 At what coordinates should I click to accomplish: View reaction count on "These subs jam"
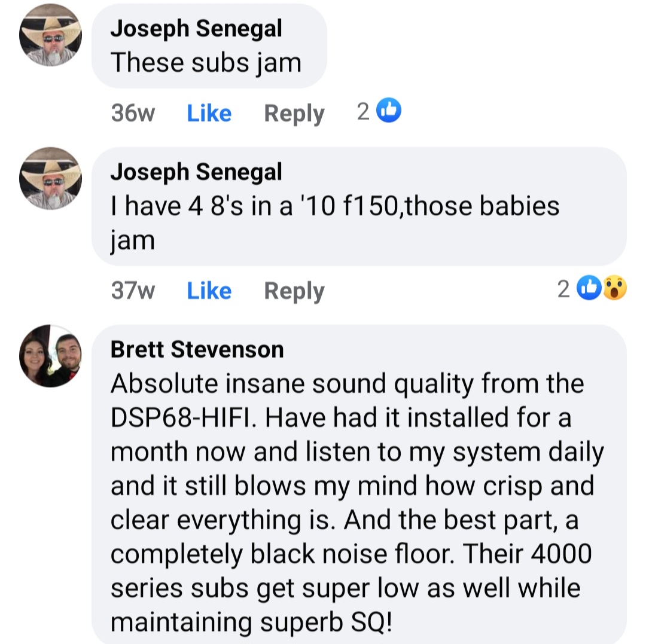363,111
